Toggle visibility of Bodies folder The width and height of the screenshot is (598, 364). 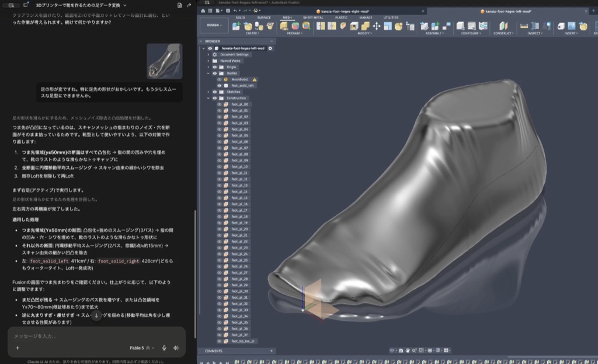tap(215, 73)
